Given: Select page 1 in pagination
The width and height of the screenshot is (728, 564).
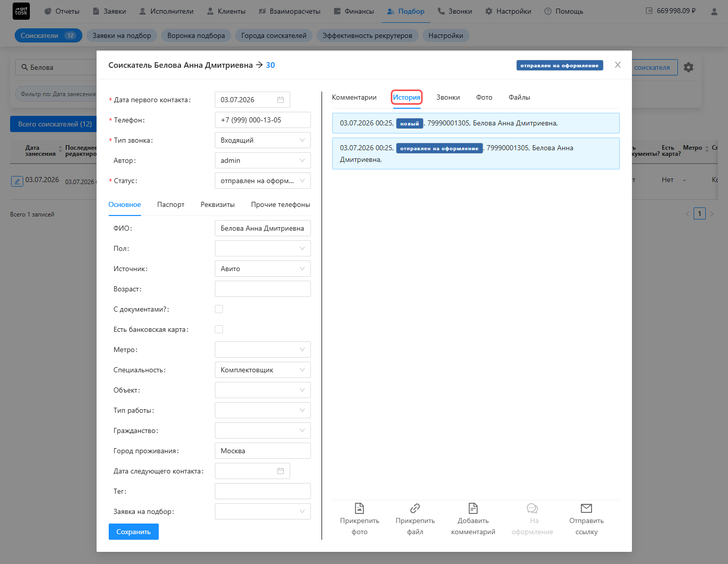Looking at the screenshot, I should tap(700, 213).
